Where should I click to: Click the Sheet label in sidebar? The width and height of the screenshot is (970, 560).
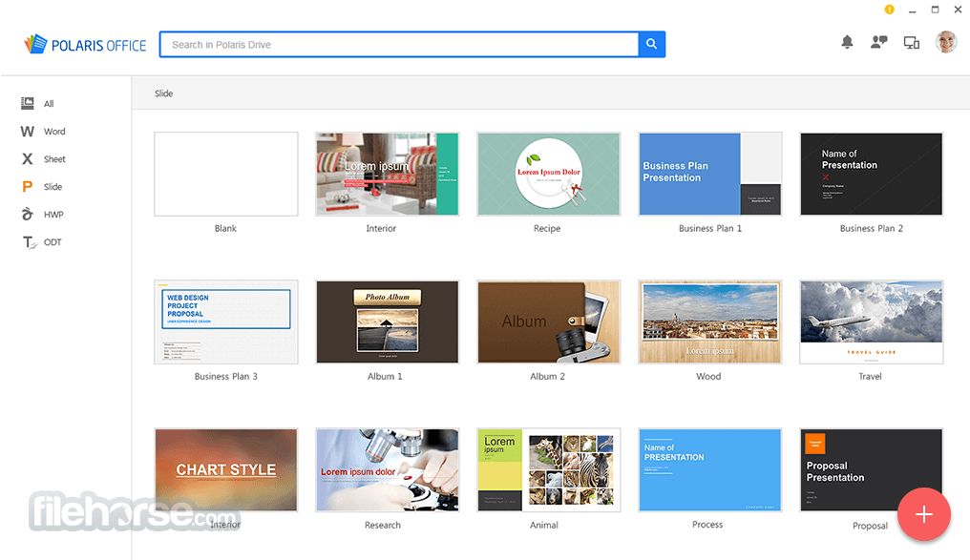coord(54,159)
